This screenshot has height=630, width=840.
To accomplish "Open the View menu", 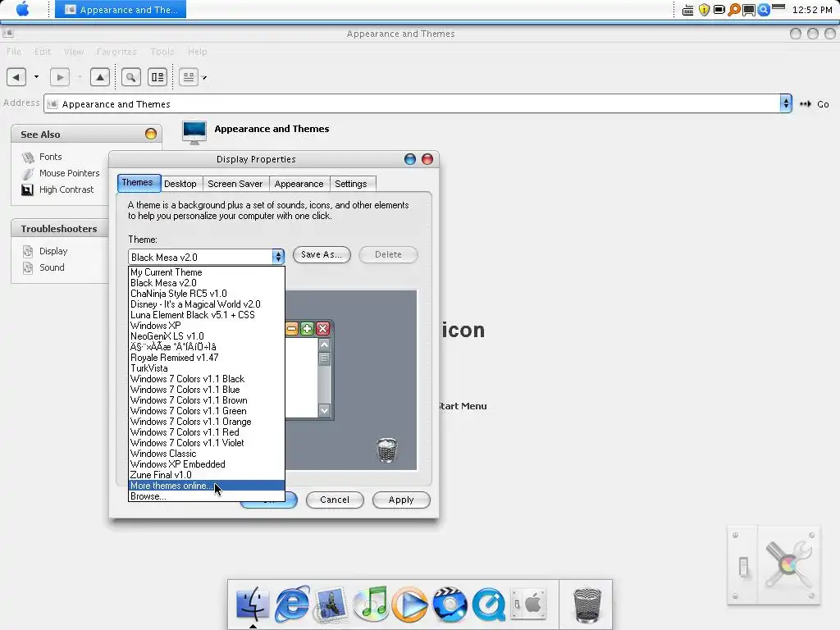I will click(x=74, y=52).
